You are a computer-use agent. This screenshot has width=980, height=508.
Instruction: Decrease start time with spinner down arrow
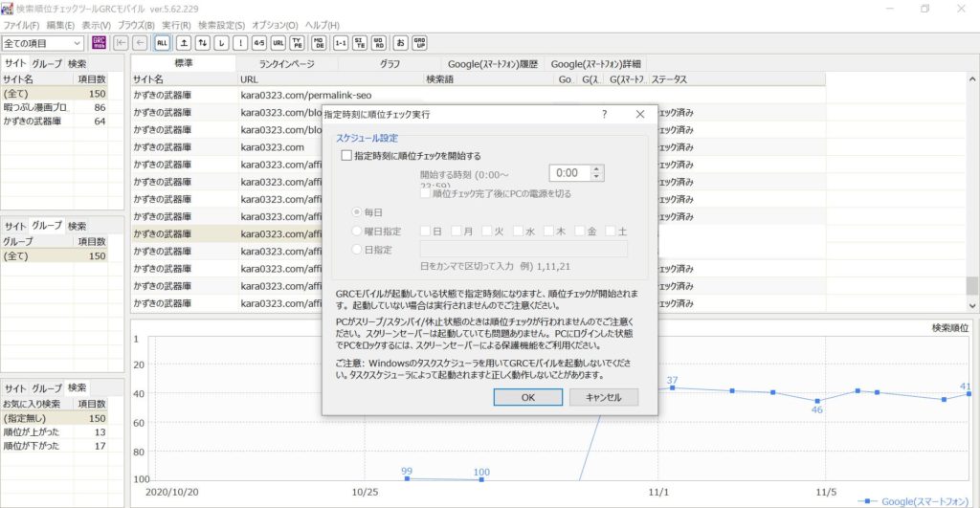[x=596, y=177]
